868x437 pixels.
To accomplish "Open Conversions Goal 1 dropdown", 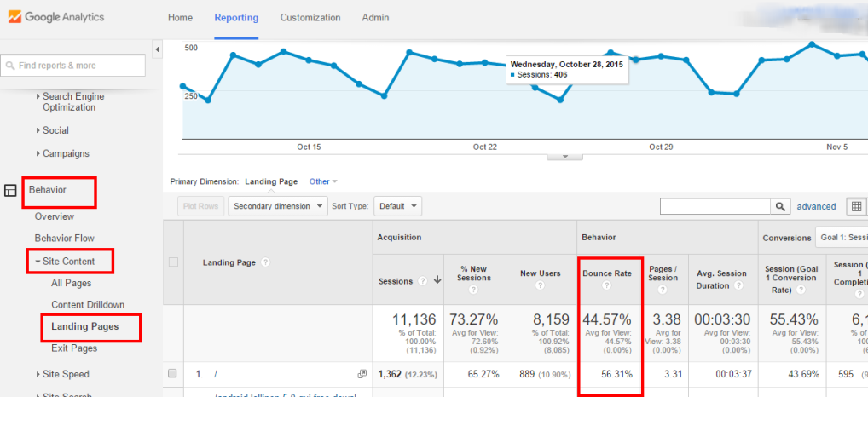I will pos(842,238).
